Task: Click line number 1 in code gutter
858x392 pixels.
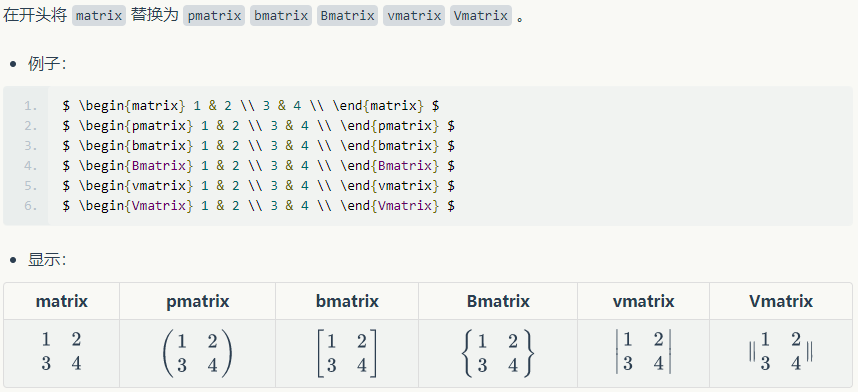Action: (x=31, y=106)
